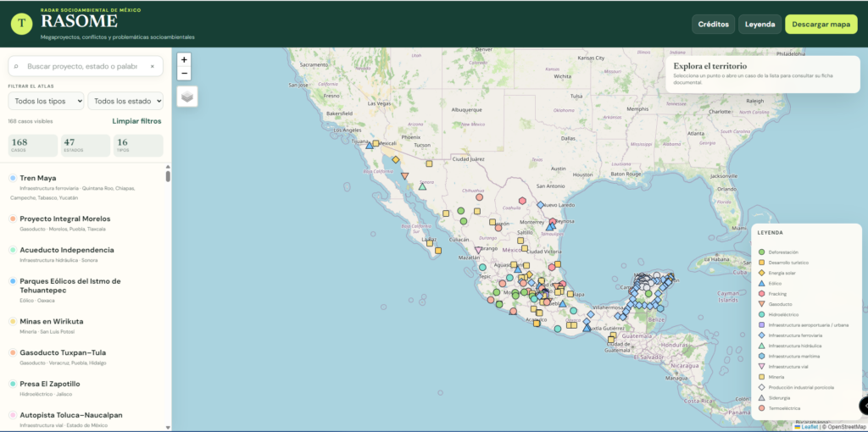Click the Producción industrial porcícola diamond in legend
The width and height of the screenshot is (868, 432).
[762, 387]
